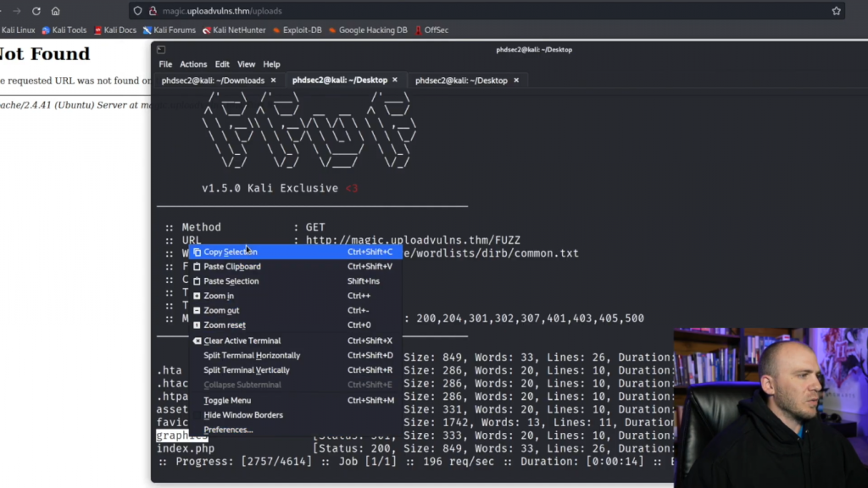Close the ~/Downloads terminal tab
Screen dimensions: 868x488
click(x=273, y=80)
